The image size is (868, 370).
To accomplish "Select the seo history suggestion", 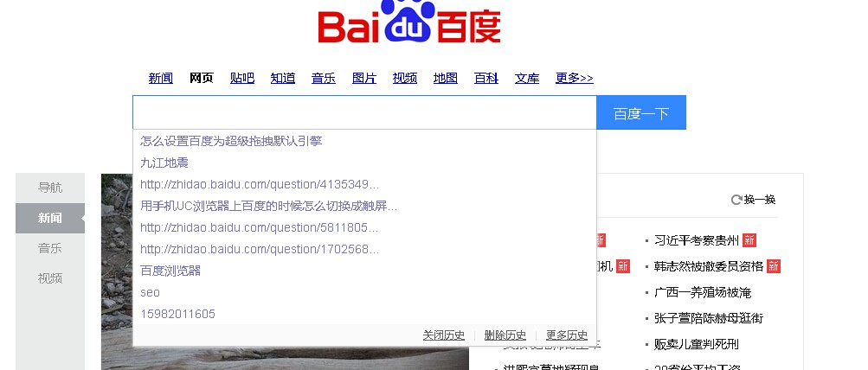I will (x=364, y=292).
